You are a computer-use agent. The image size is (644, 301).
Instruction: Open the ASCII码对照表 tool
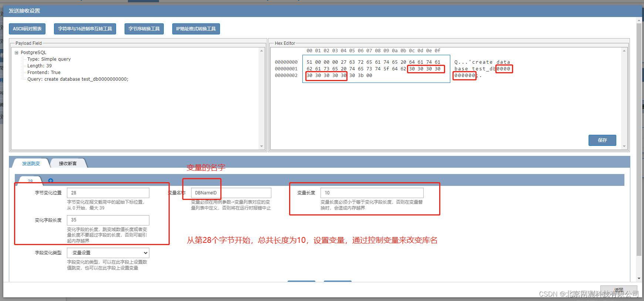click(27, 29)
